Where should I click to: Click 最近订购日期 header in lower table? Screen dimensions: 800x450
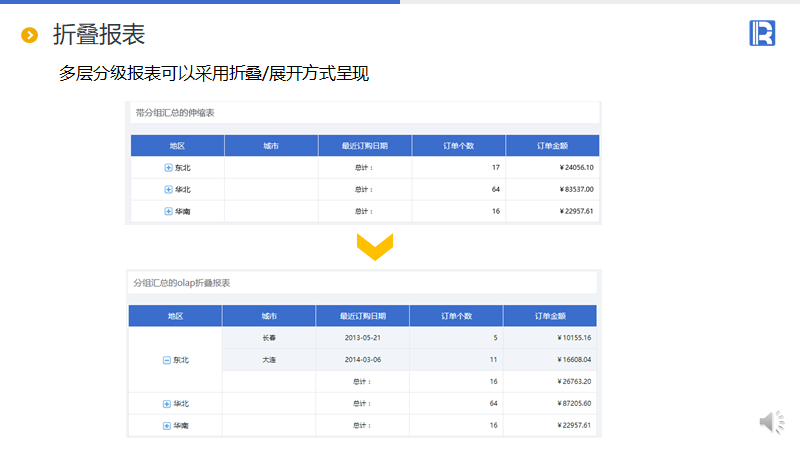click(x=362, y=316)
